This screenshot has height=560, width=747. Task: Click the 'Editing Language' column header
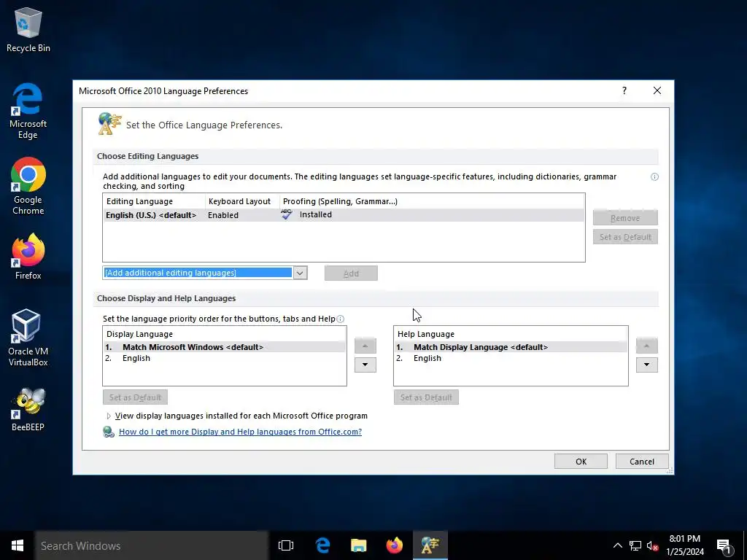click(x=154, y=201)
